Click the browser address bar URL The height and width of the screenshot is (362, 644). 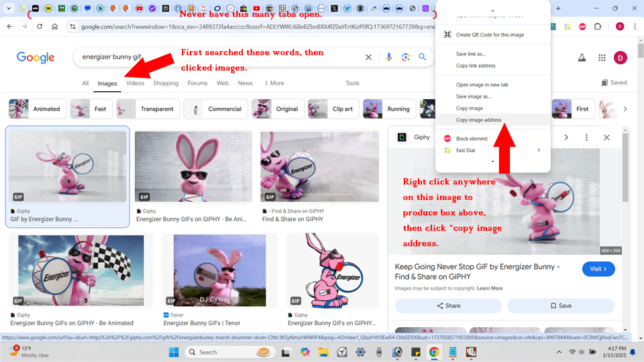click(x=258, y=27)
